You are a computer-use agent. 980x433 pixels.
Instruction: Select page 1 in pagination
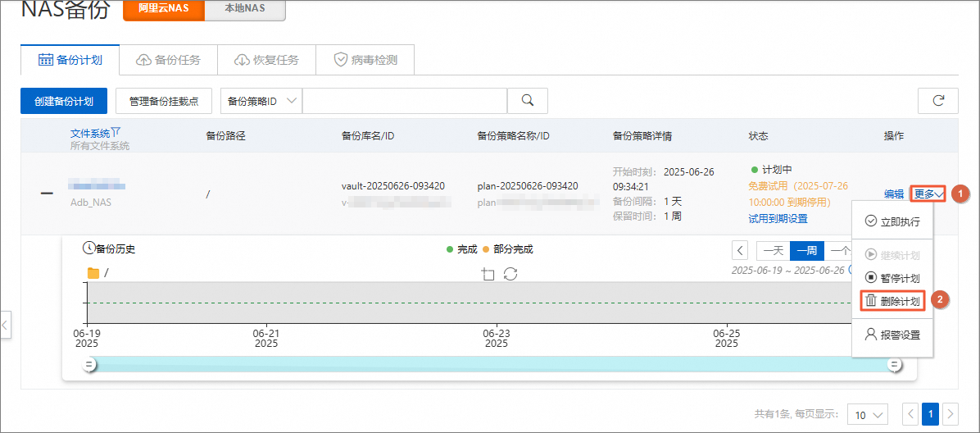pyautogui.click(x=931, y=413)
